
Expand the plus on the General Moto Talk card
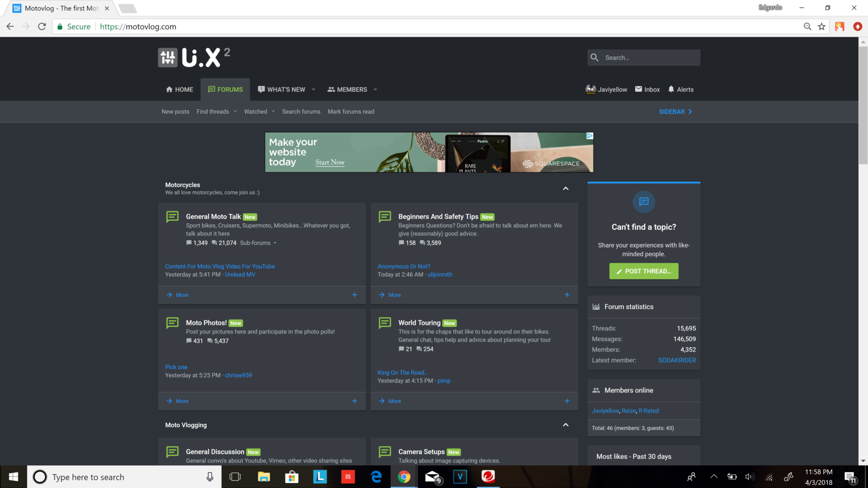click(355, 295)
